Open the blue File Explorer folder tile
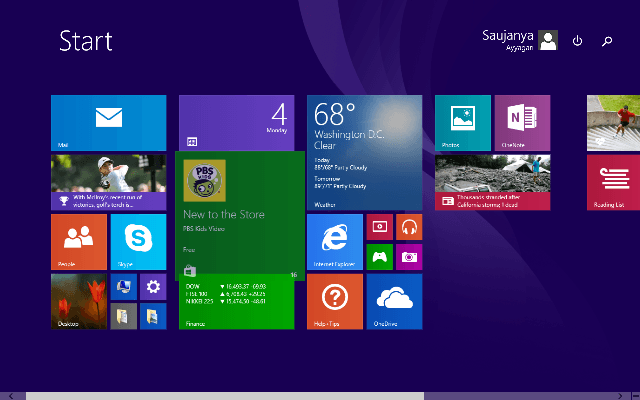 [x=153, y=316]
